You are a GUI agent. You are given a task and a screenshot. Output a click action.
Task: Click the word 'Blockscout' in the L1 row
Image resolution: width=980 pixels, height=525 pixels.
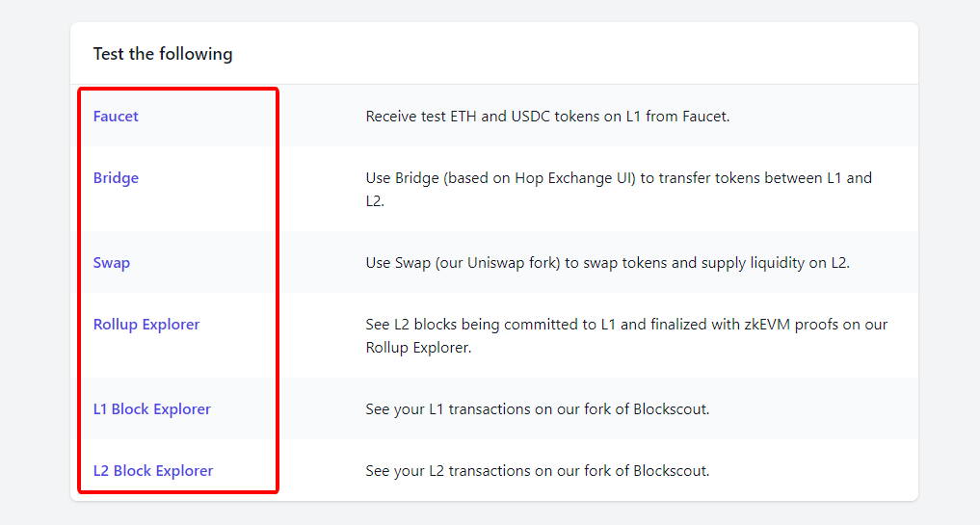[x=672, y=409]
